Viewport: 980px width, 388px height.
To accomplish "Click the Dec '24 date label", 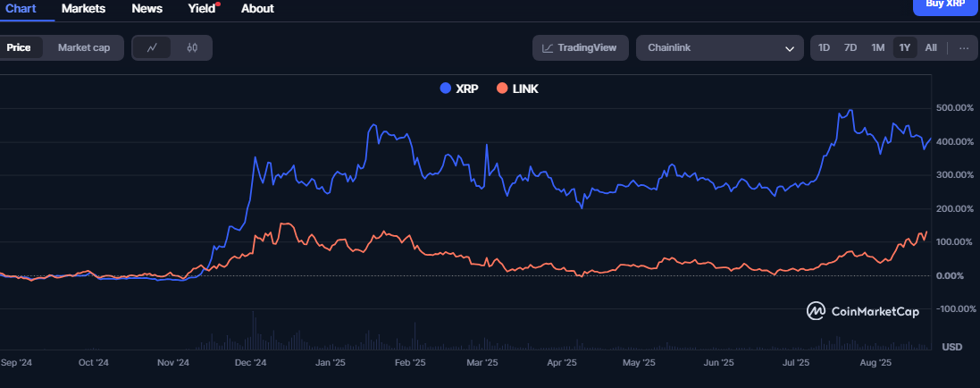I will click(x=252, y=362).
